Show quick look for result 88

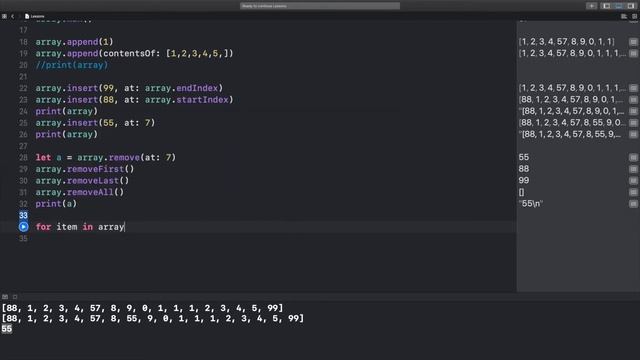[x=633, y=169]
